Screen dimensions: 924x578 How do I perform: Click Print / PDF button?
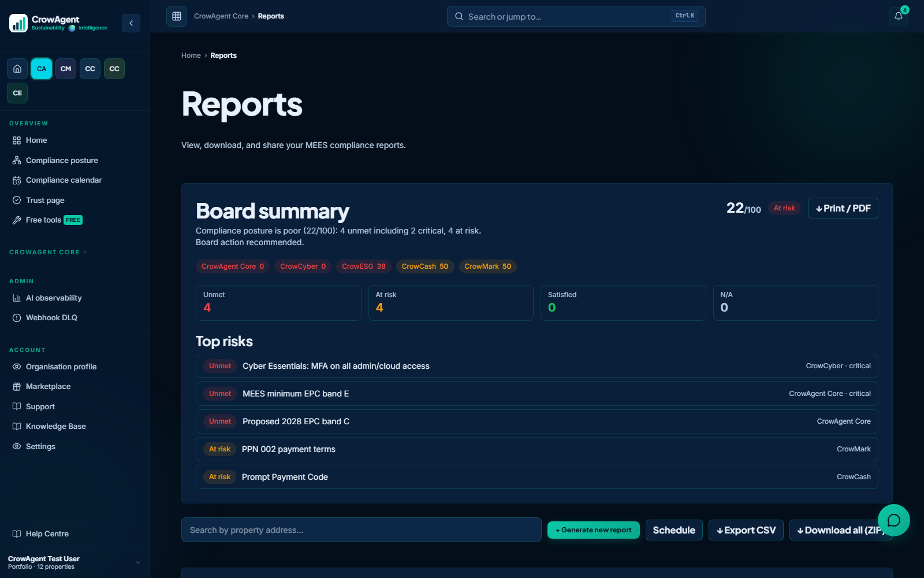pyautogui.click(x=843, y=208)
